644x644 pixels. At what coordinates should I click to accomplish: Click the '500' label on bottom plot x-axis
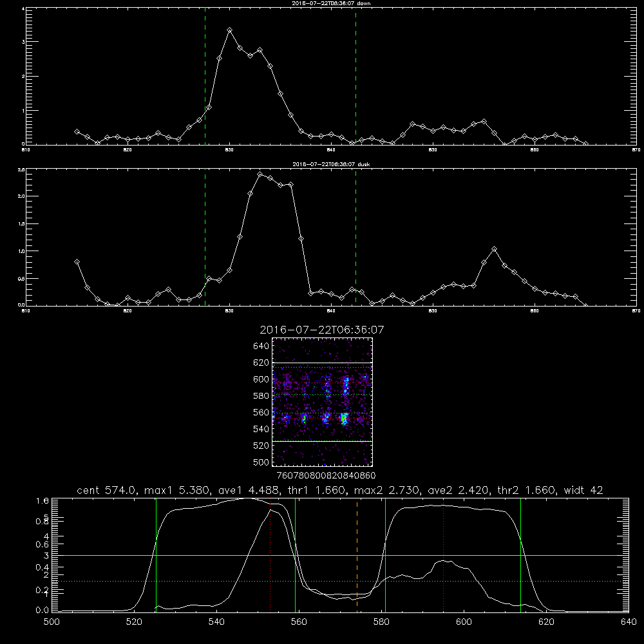[x=52, y=622]
